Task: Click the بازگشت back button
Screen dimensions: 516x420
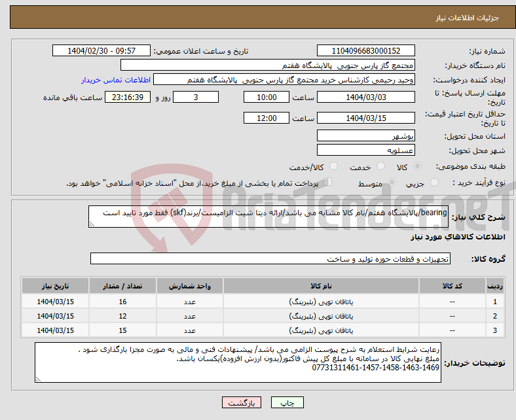Action: coord(242,402)
